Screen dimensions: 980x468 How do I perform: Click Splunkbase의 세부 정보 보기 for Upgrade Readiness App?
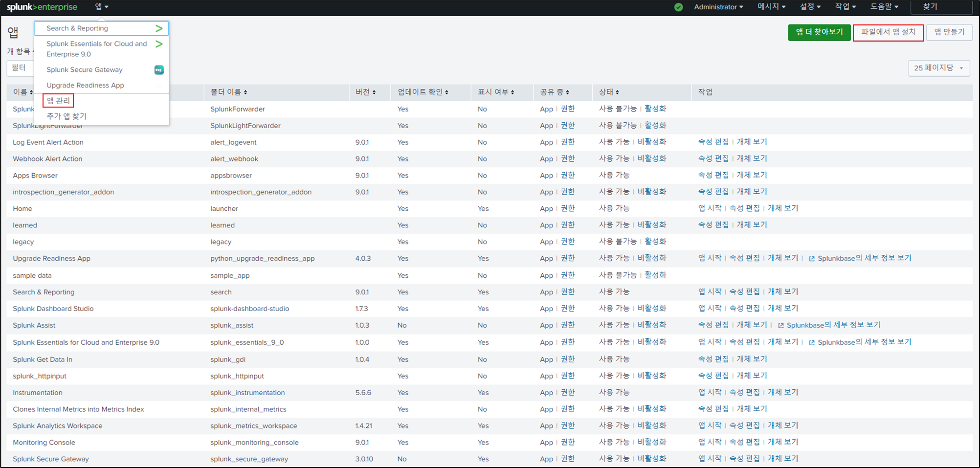click(x=865, y=259)
